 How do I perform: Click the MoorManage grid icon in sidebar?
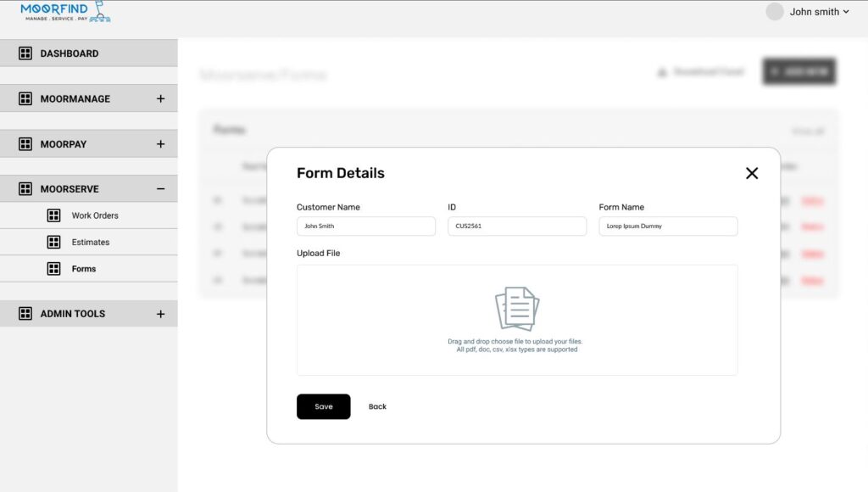[x=25, y=98]
